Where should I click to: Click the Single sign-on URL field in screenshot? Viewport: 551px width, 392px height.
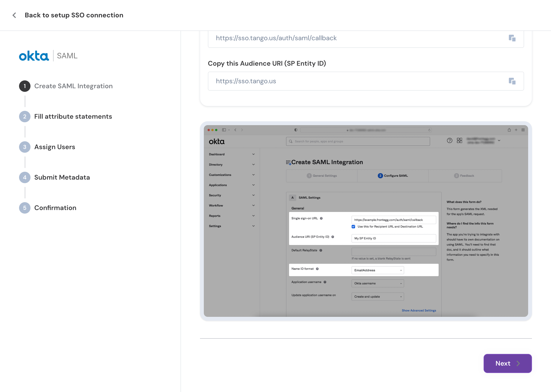394,220
